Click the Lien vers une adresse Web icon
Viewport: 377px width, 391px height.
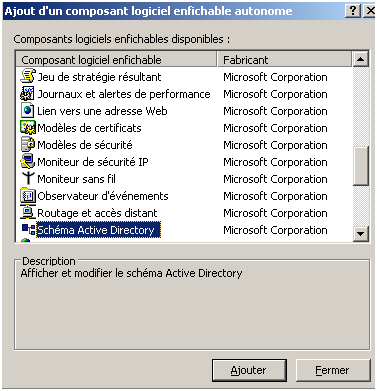(x=28, y=111)
